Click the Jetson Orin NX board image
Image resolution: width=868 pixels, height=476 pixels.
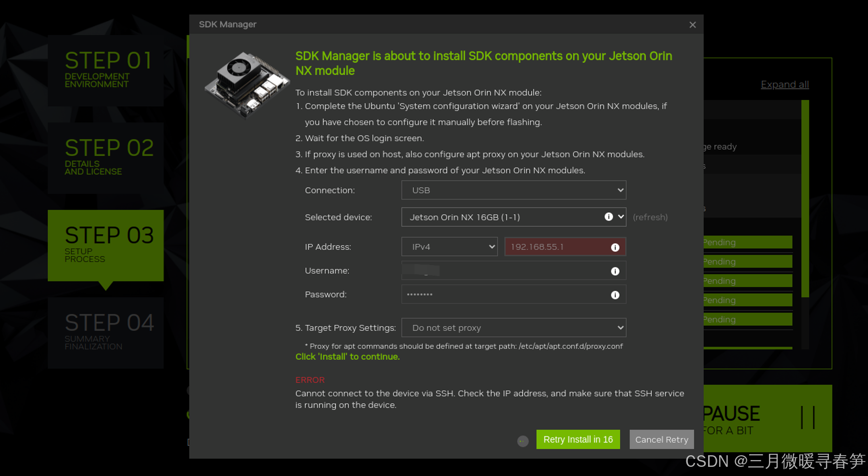coord(247,84)
